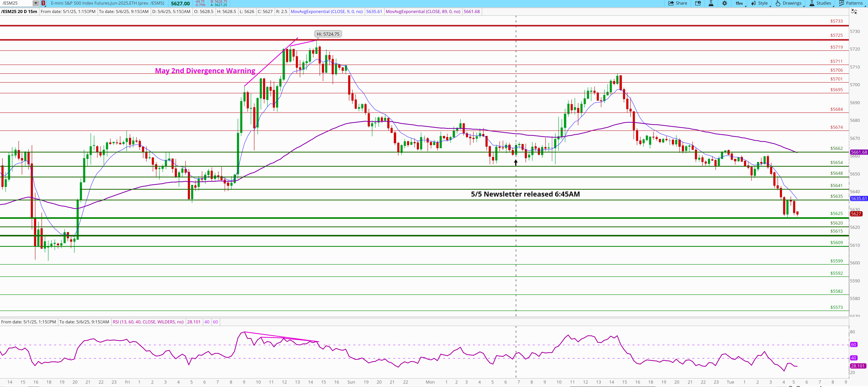868x387 pixels.
Task: Open chart settings gear icon
Action: 725,3
